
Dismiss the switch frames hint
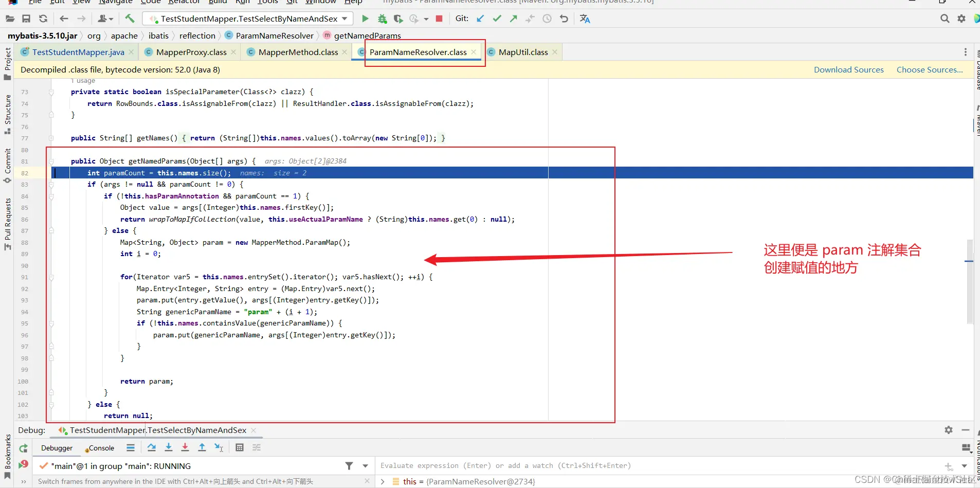click(367, 481)
